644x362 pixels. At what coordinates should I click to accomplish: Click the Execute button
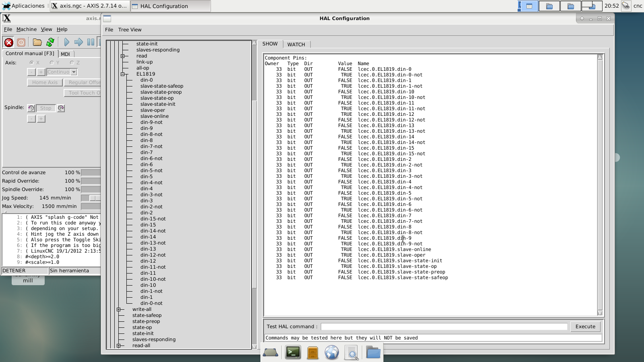tap(585, 327)
